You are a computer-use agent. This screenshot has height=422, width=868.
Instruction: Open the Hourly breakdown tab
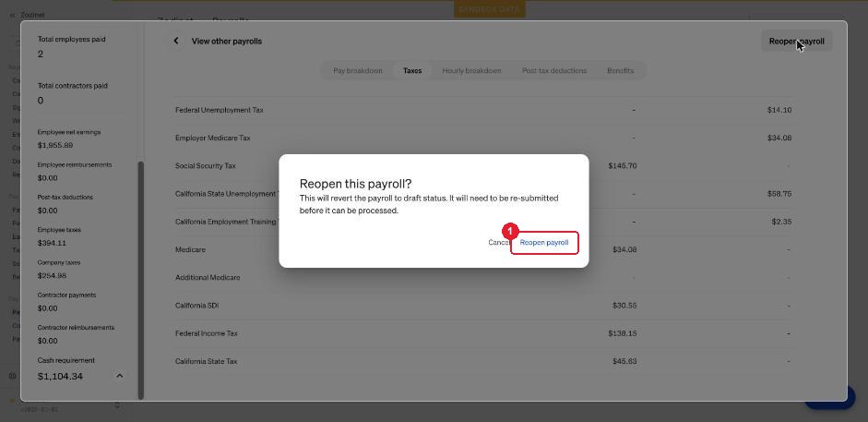(x=471, y=71)
